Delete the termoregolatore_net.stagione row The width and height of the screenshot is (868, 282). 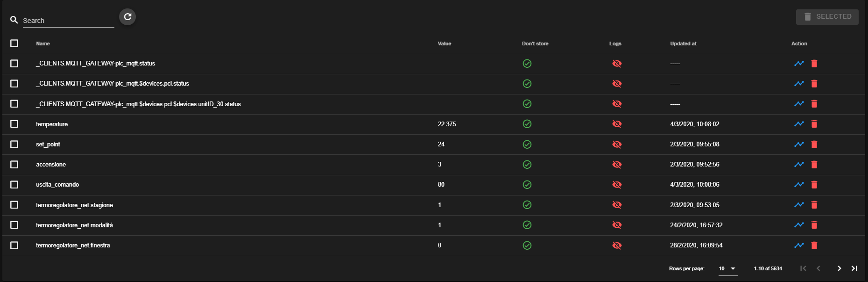click(x=814, y=205)
